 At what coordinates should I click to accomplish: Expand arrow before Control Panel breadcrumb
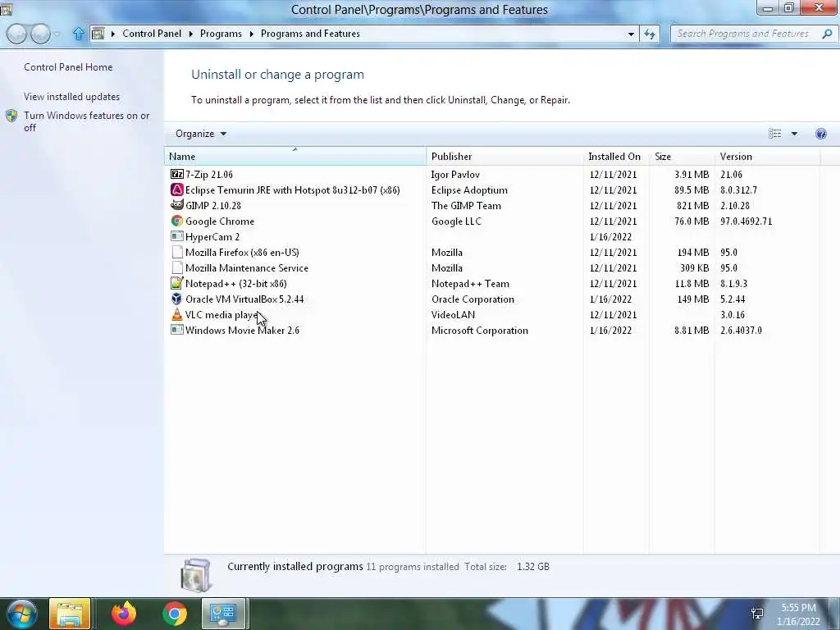coord(113,34)
